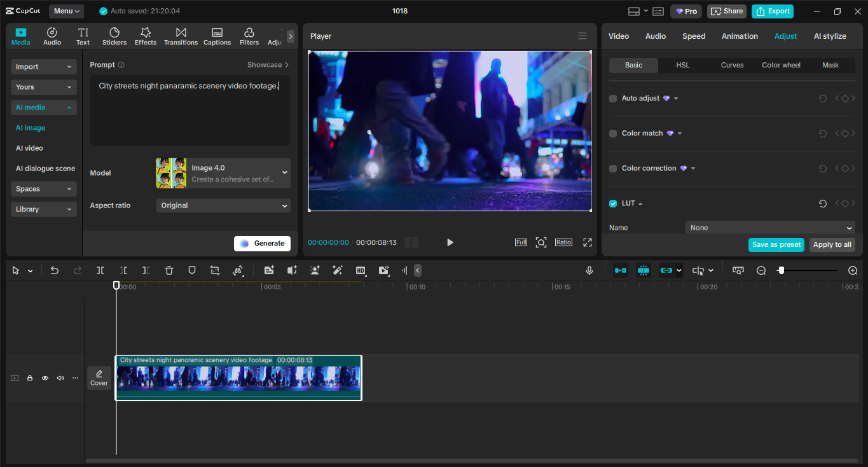Open the Aspect ratio dropdown

(223, 206)
